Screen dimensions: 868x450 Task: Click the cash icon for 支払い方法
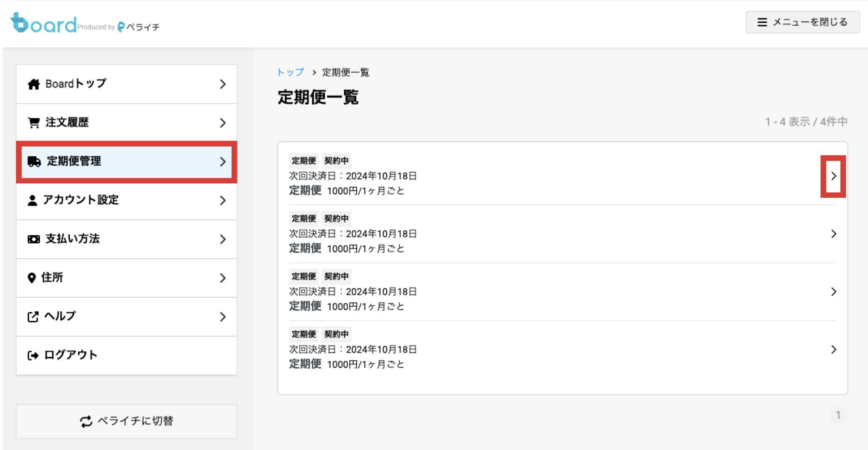click(x=34, y=239)
